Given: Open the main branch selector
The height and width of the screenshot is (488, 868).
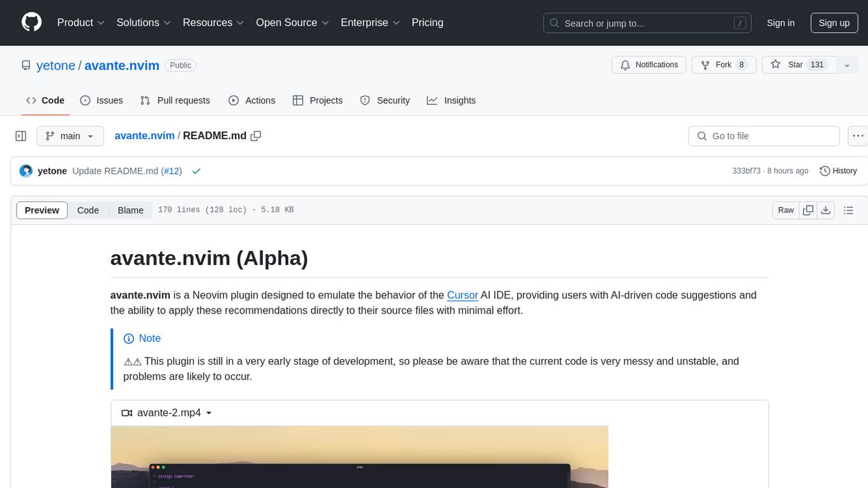Looking at the screenshot, I should coord(70,136).
